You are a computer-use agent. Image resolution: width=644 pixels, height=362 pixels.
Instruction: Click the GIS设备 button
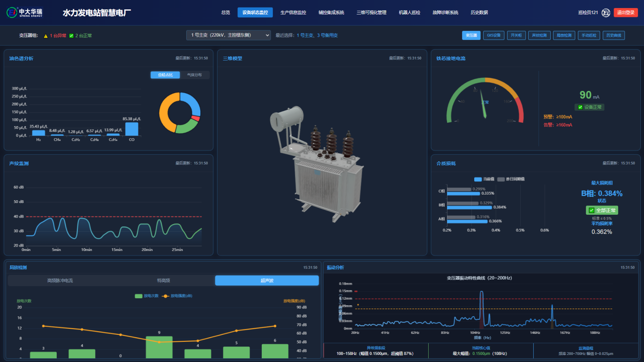[x=494, y=35]
